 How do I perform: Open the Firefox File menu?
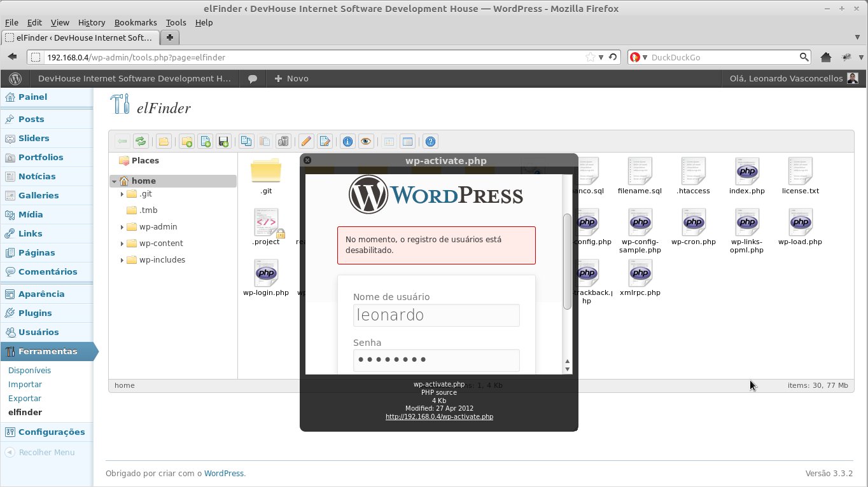(11, 22)
